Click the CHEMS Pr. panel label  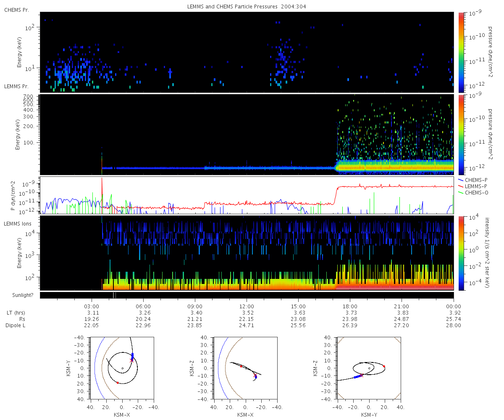[16, 9]
